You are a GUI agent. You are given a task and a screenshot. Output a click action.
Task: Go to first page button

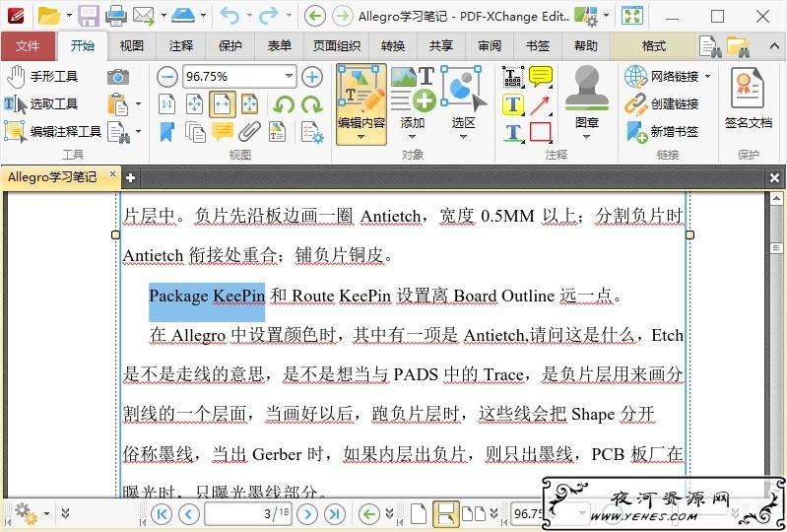click(162, 513)
